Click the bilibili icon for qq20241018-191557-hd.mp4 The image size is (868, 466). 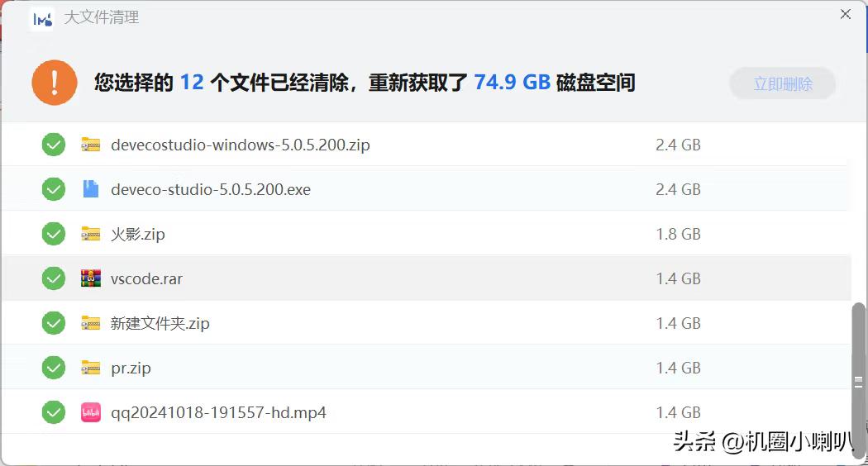click(x=91, y=412)
